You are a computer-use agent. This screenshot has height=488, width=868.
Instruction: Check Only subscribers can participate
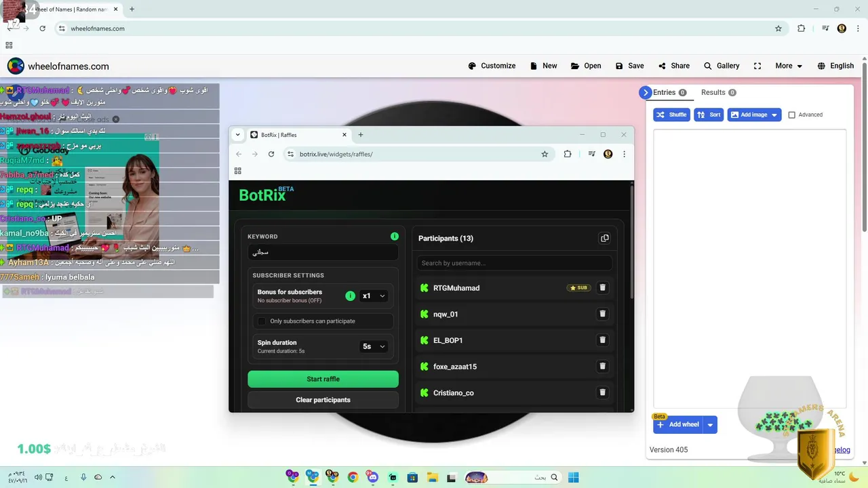[x=262, y=321]
